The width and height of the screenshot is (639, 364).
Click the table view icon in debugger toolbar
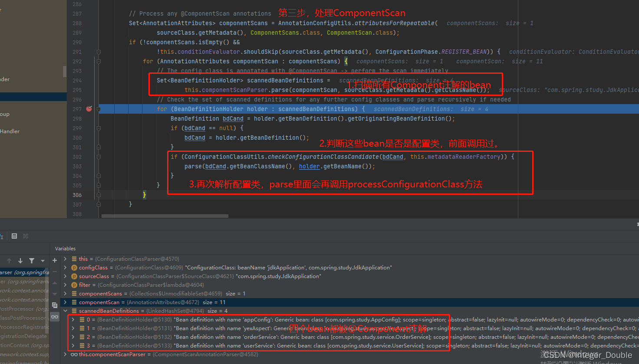[14, 236]
